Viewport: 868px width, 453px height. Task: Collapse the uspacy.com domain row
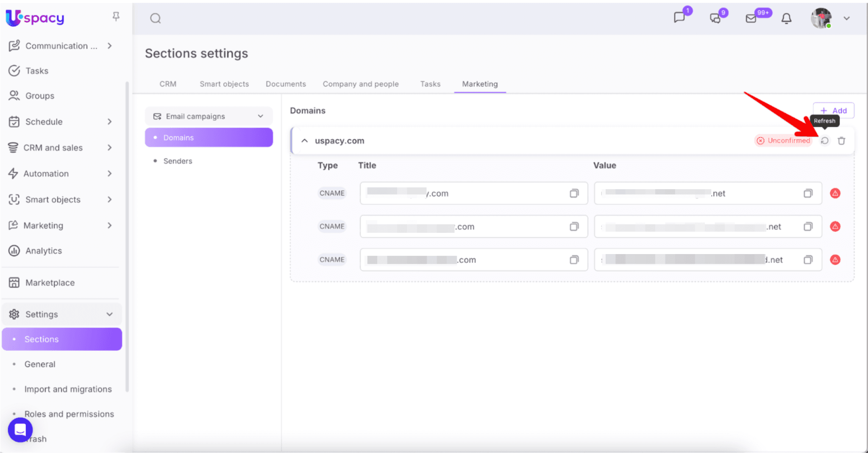pyautogui.click(x=304, y=141)
